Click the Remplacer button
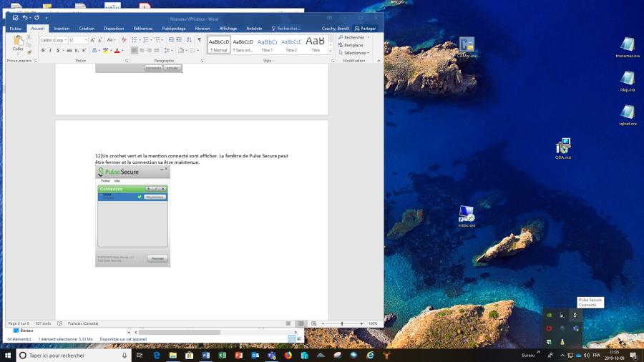The image size is (644, 362). click(x=351, y=45)
